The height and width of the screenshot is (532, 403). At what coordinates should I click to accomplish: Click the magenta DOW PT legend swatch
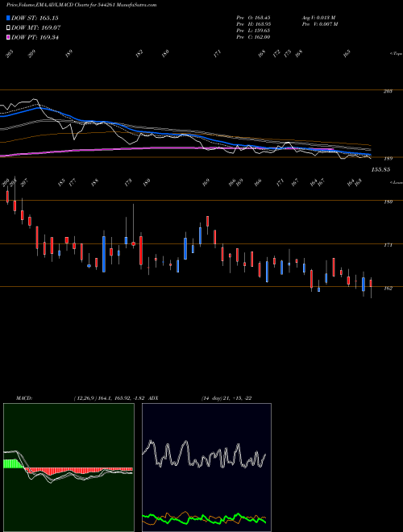click(x=9, y=37)
